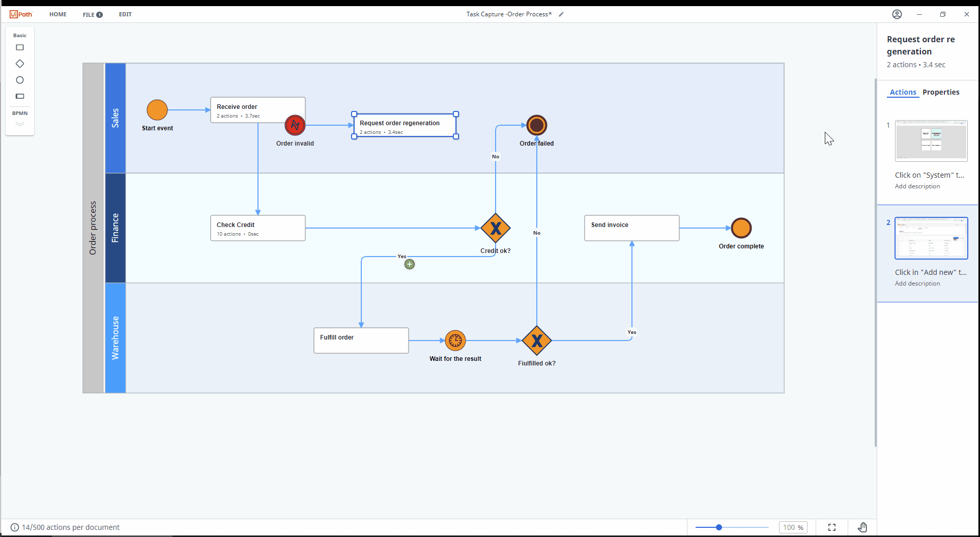Select the Receive order task box
This screenshot has height=537, width=980.
258,110
